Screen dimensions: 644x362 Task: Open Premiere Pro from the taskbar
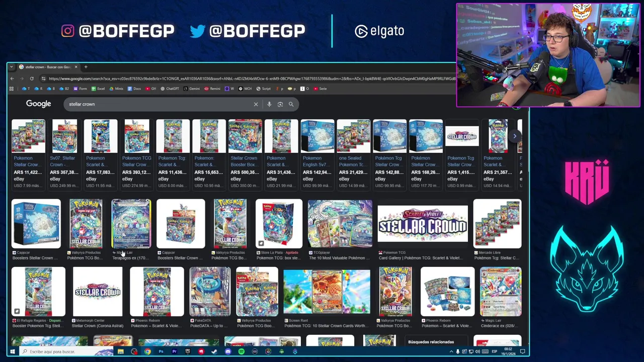(x=175, y=351)
